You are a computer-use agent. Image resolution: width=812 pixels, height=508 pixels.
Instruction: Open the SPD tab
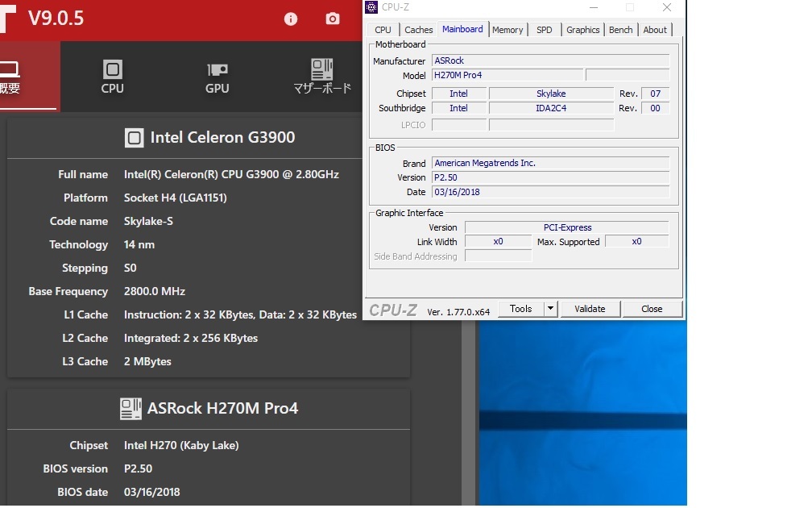[545, 30]
